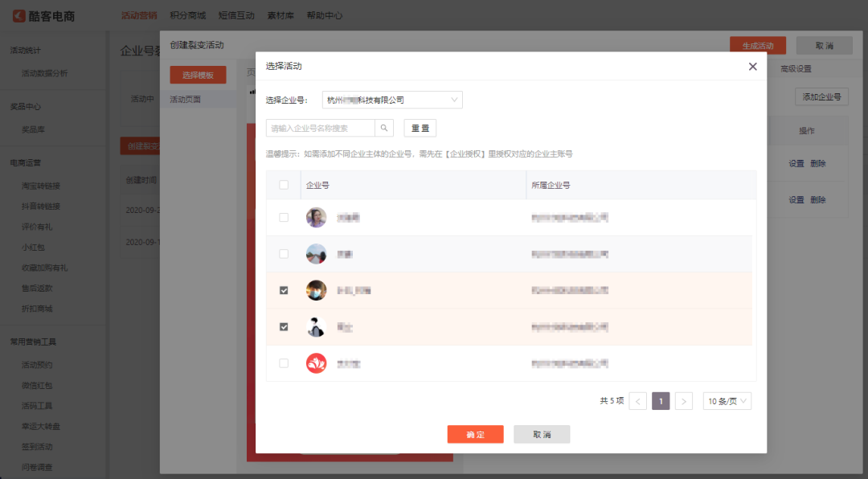Click 生成活动 button in background window
Viewport: 868px width, 479px height.
(x=758, y=45)
